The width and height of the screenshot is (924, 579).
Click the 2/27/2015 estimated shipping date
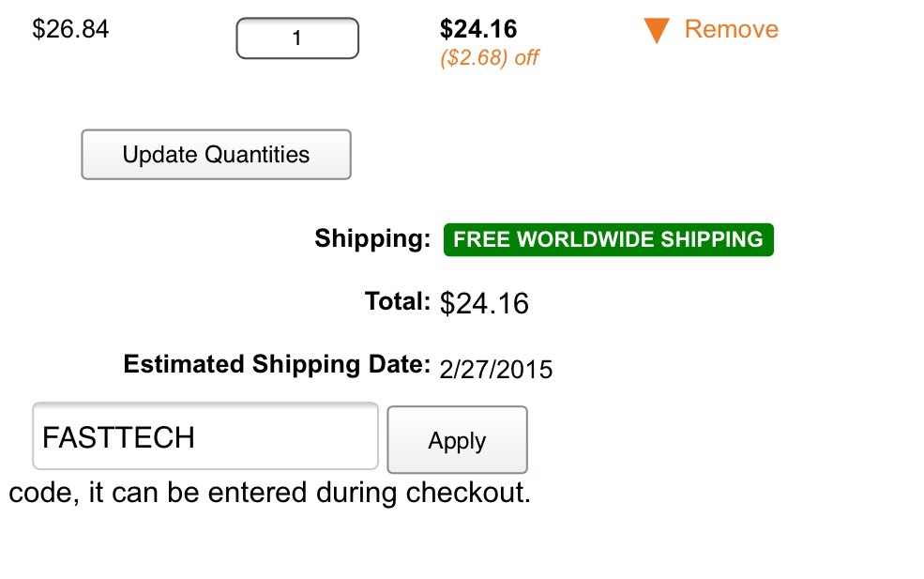(x=495, y=369)
